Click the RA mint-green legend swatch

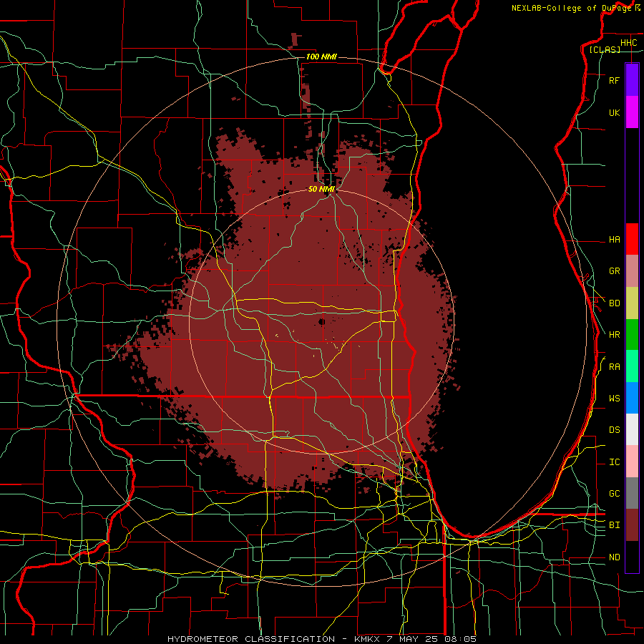click(x=632, y=366)
